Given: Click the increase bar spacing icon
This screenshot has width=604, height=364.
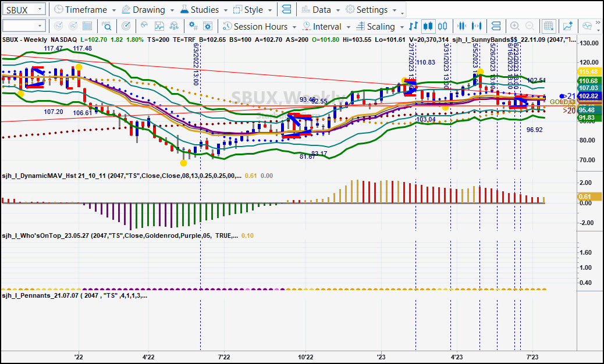Looking at the screenshot, I should (x=477, y=26).
